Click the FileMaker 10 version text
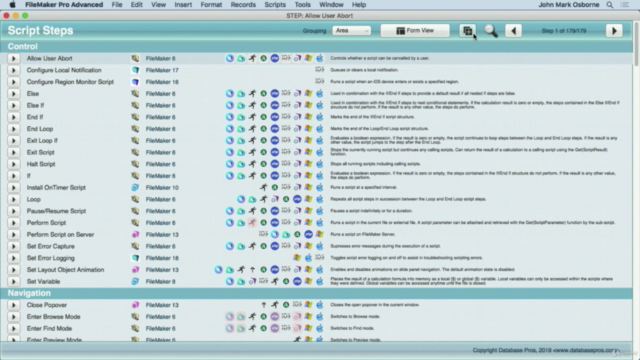Viewport: 640px width, 360px height. pos(162,188)
